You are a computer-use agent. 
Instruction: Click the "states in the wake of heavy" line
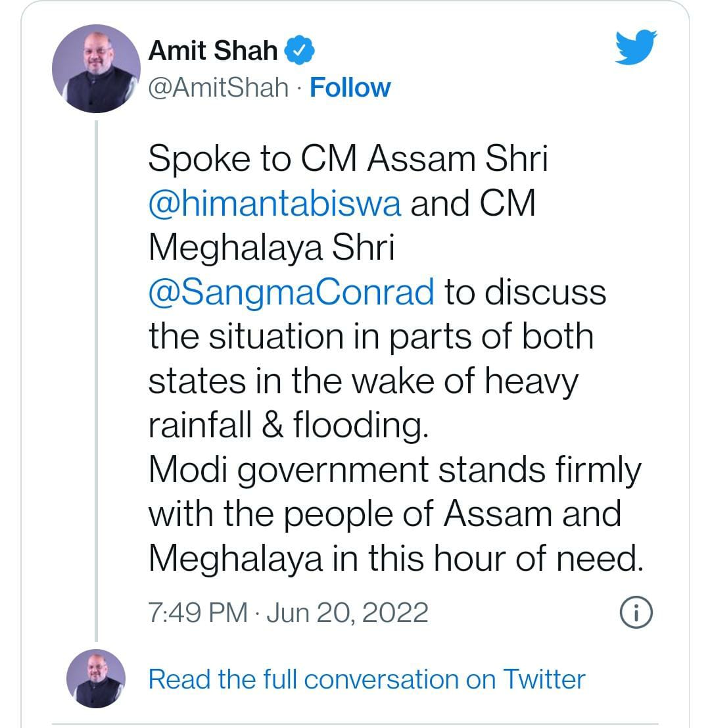pos(363,381)
